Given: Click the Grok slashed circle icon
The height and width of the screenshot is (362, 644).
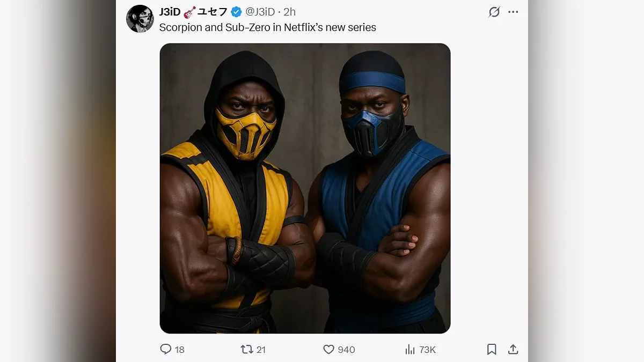Looking at the screenshot, I should tap(494, 12).
